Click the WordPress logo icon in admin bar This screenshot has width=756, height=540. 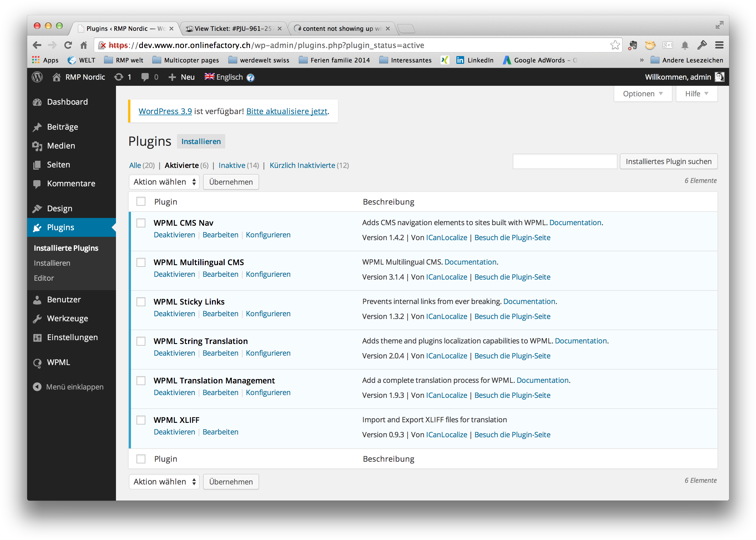point(37,77)
